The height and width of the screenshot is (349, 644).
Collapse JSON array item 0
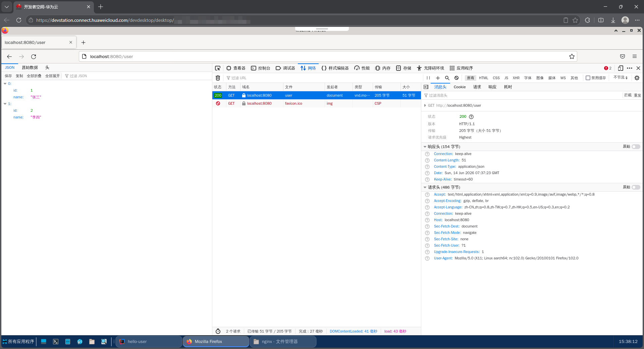click(x=5, y=84)
